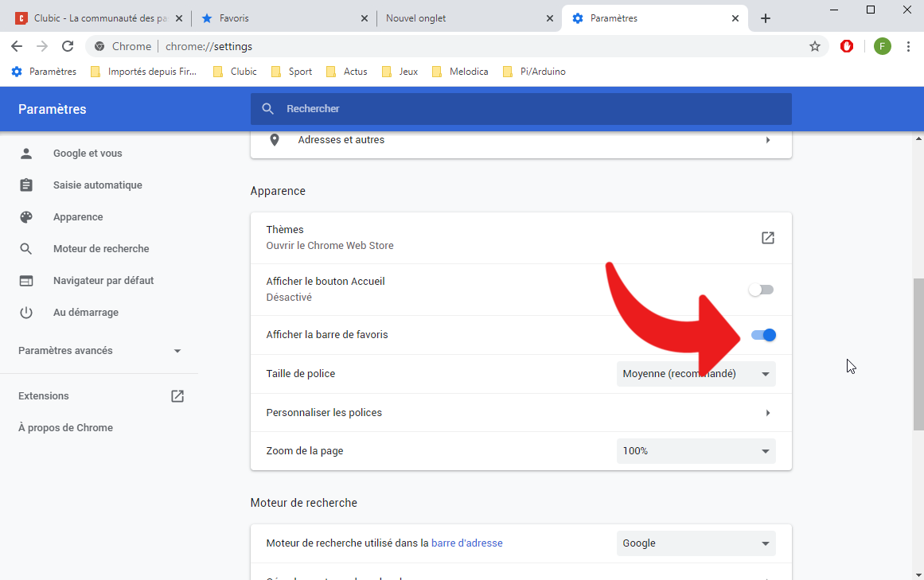Open a new tab with the plus button

point(765,18)
